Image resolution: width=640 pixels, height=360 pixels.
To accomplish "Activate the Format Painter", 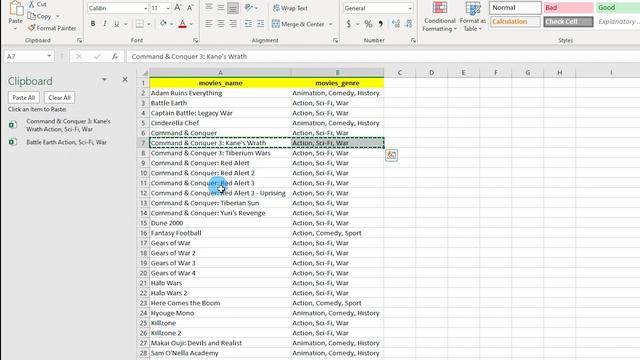I will pos(52,28).
